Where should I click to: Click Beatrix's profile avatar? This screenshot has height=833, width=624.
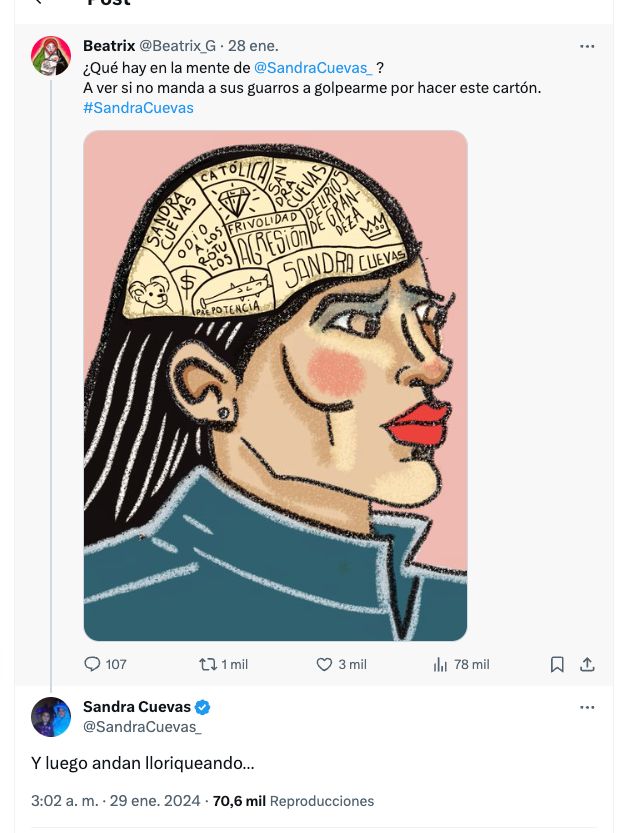coord(51,56)
